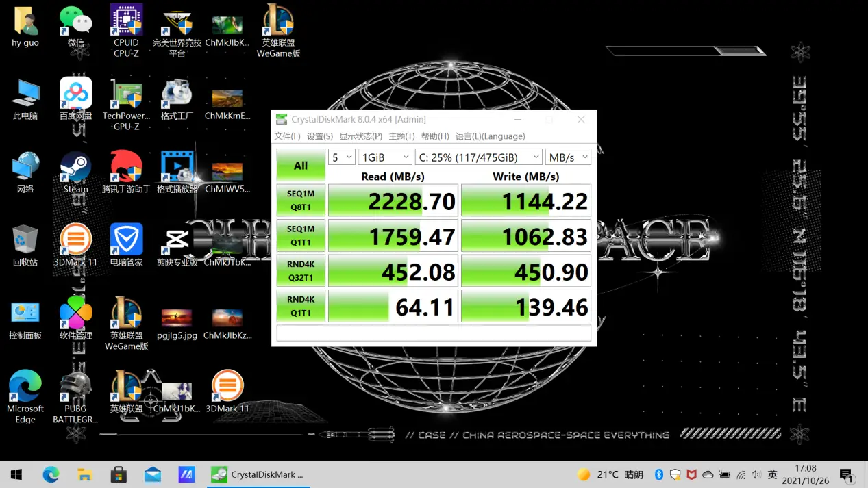Click the Microsoft Store taskbar icon
Image resolution: width=868 pixels, height=488 pixels.
pyautogui.click(x=119, y=474)
